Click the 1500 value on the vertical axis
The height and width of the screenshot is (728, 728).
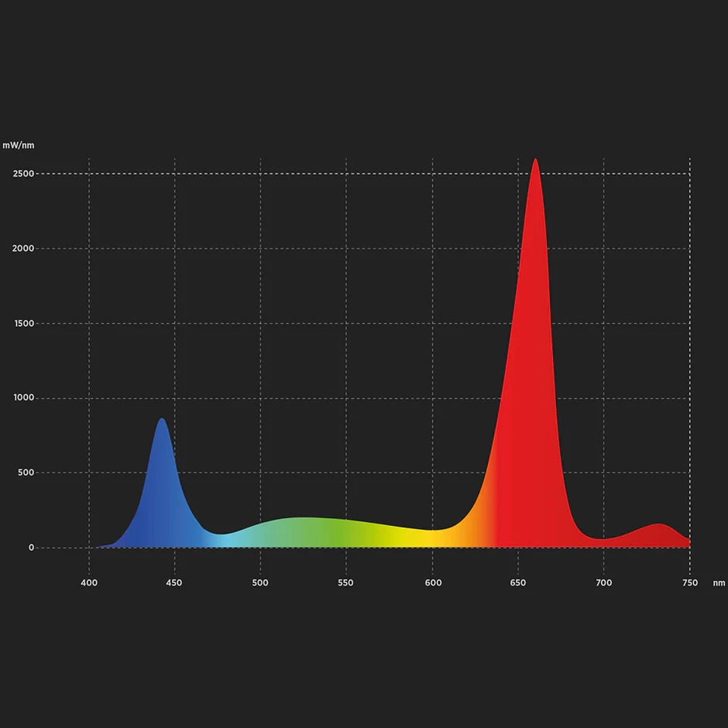click(26, 323)
